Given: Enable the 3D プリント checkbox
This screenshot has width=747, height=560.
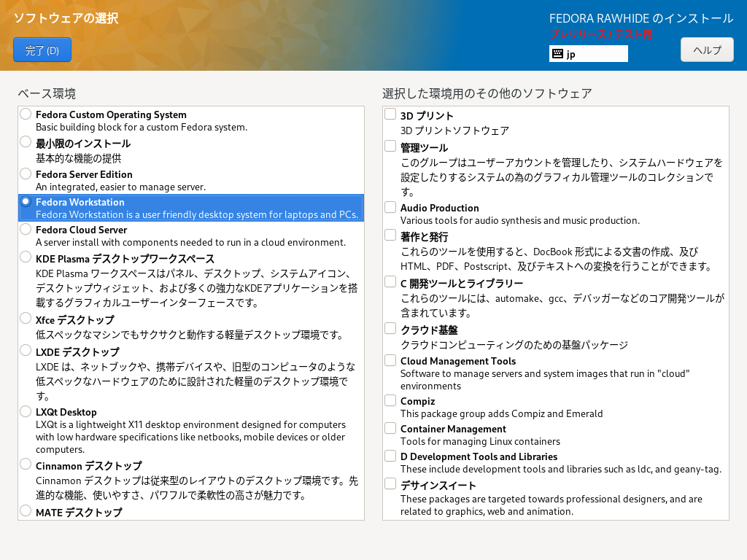Looking at the screenshot, I should (x=390, y=114).
